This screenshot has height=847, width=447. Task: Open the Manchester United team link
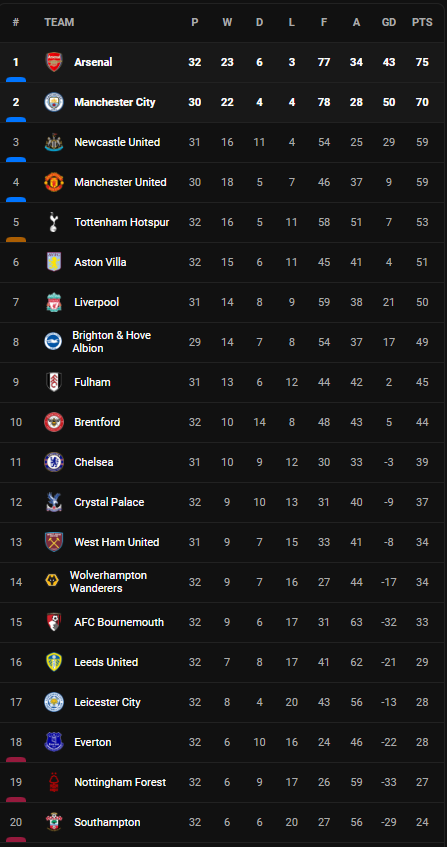120,182
